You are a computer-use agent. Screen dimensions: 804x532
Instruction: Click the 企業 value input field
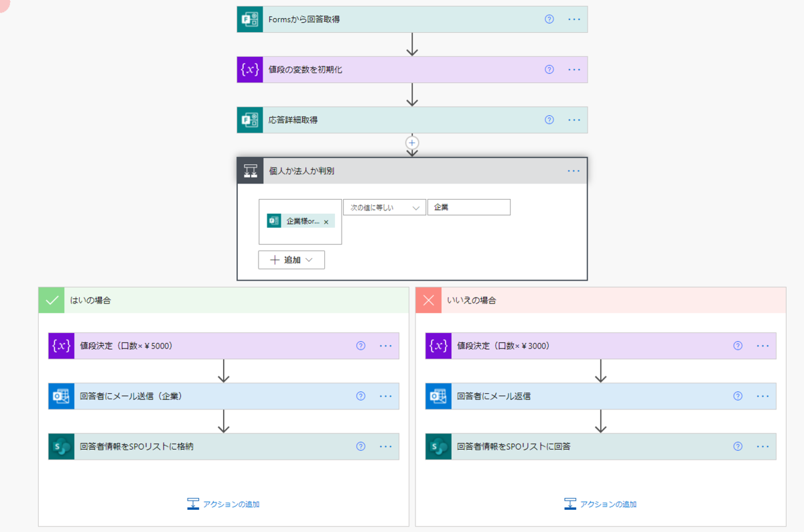(x=469, y=208)
